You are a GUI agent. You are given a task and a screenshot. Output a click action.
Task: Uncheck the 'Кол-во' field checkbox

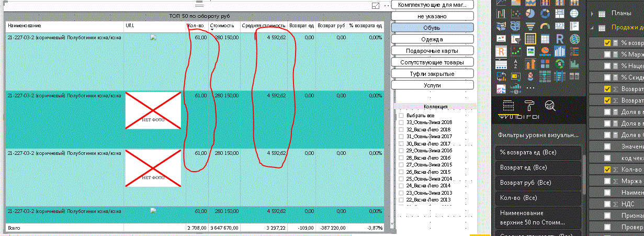607,169
